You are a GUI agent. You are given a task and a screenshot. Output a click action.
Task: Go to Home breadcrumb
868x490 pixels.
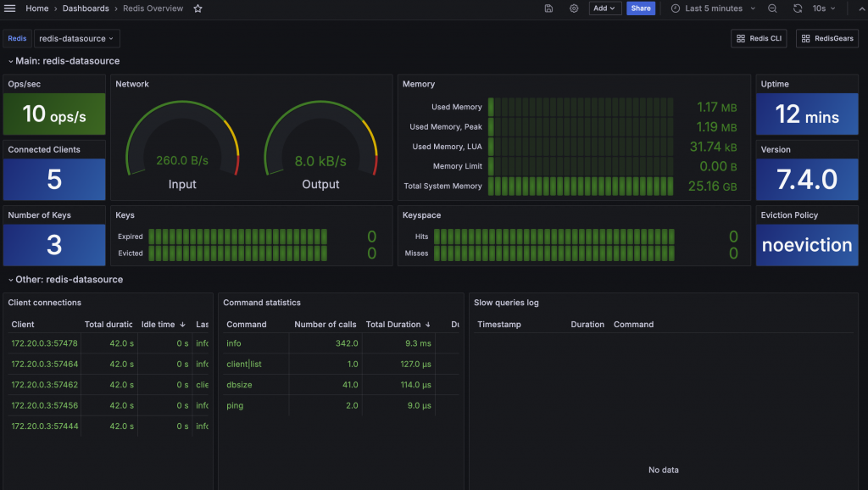coord(37,8)
